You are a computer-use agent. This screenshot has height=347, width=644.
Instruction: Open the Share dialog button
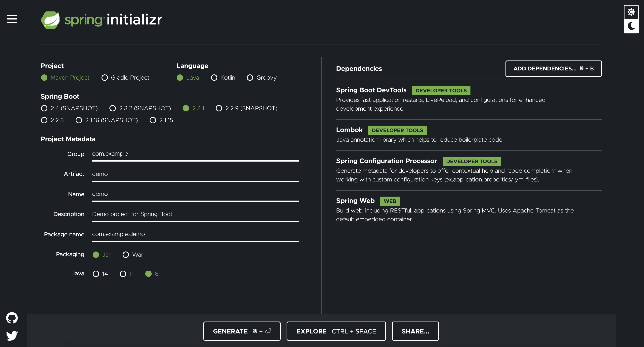tap(415, 331)
